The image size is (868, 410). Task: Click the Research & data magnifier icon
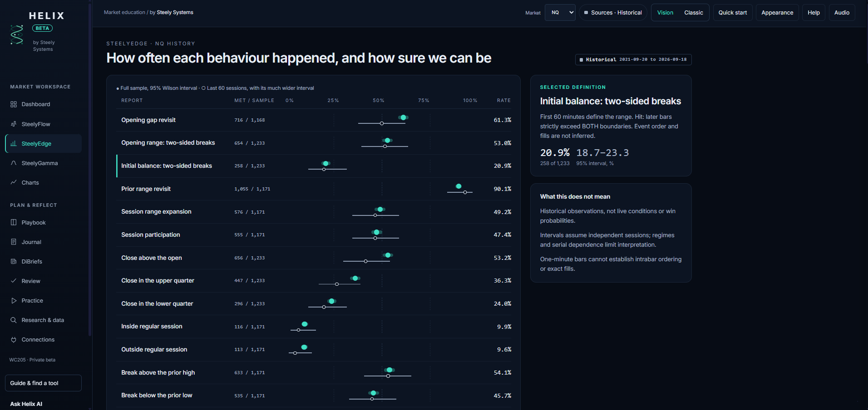click(x=14, y=320)
